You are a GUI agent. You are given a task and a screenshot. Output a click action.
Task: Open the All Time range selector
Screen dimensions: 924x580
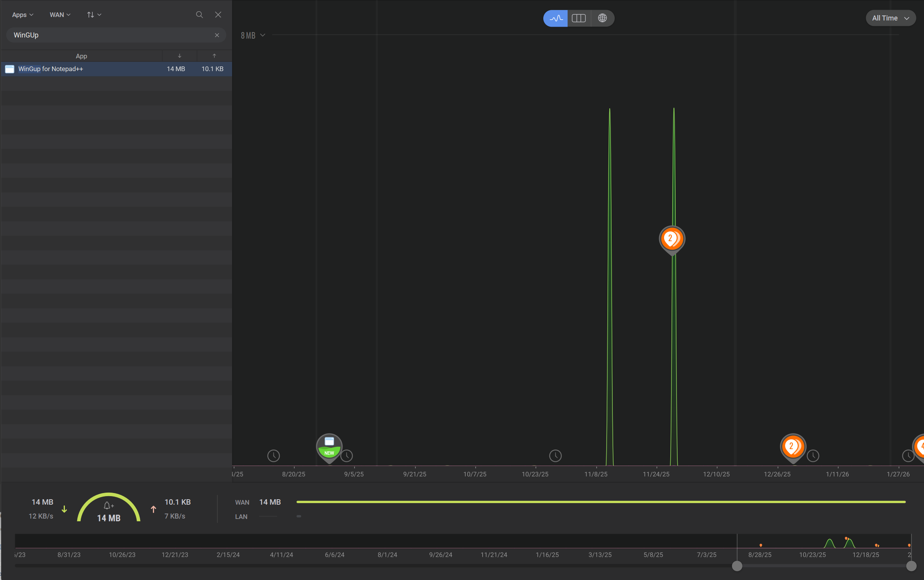point(890,18)
